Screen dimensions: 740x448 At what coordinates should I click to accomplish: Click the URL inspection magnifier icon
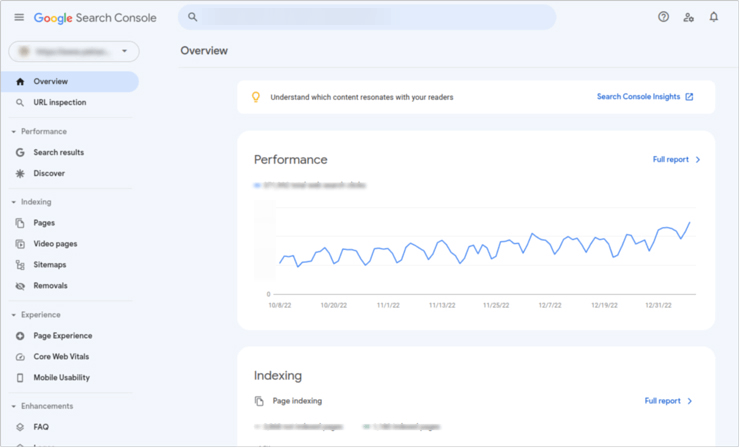point(20,102)
